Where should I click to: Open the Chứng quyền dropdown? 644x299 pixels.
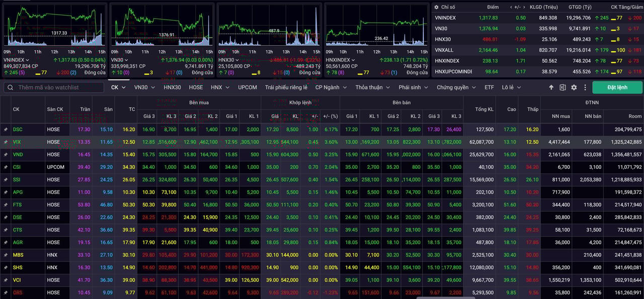(x=456, y=87)
